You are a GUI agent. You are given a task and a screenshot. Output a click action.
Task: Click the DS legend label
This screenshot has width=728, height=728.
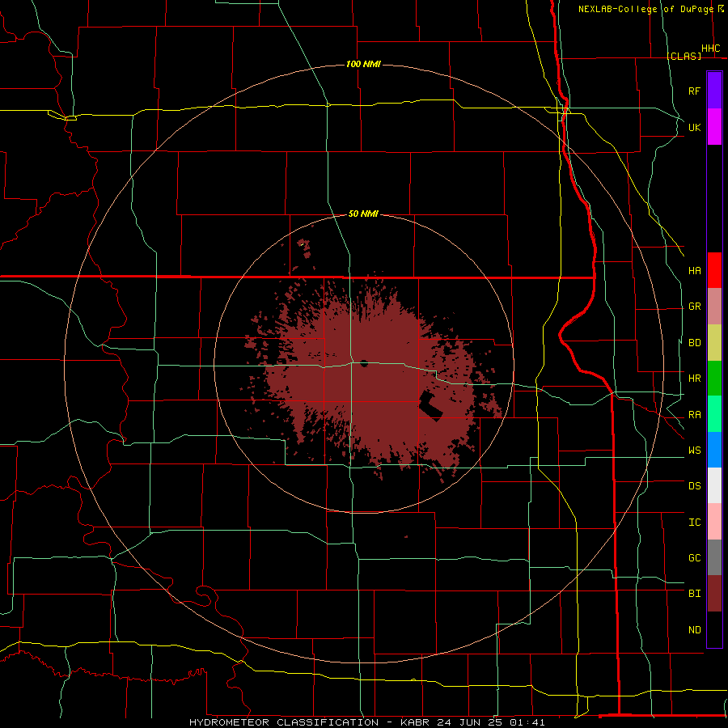[x=694, y=486]
